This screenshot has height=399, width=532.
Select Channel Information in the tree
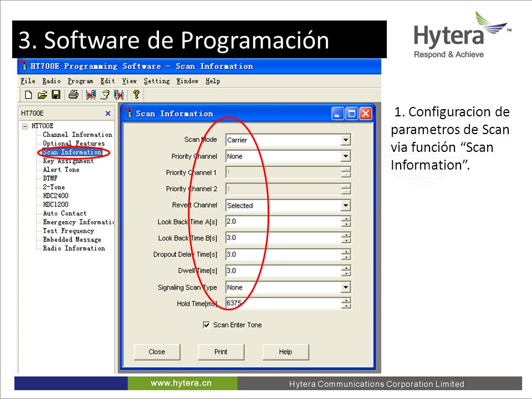tap(78, 135)
